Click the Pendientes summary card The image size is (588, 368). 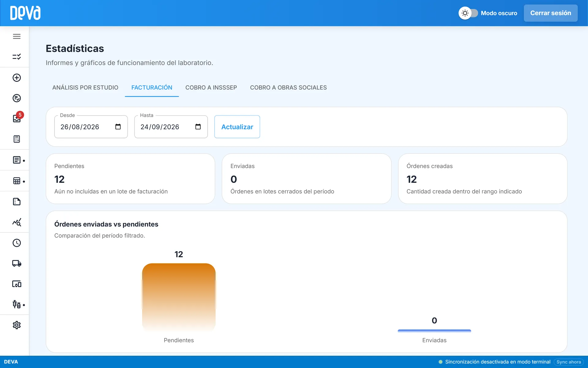click(x=130, y=179)
